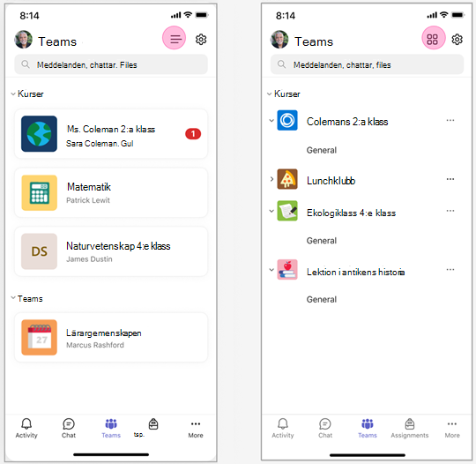Screen dimensions: 476x464
Task: Collapse Kurser section in left phone
Action: 13,94
